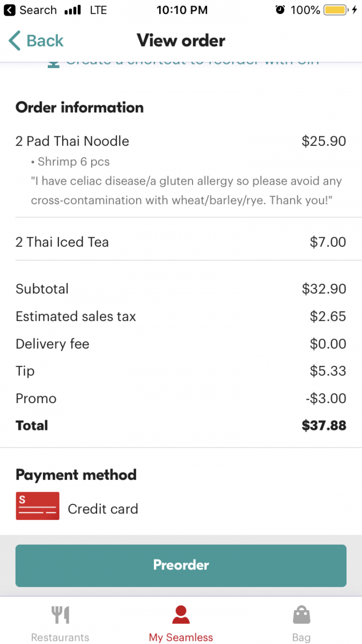Open the Create a shortcut with Siri link

click(192, 63)
